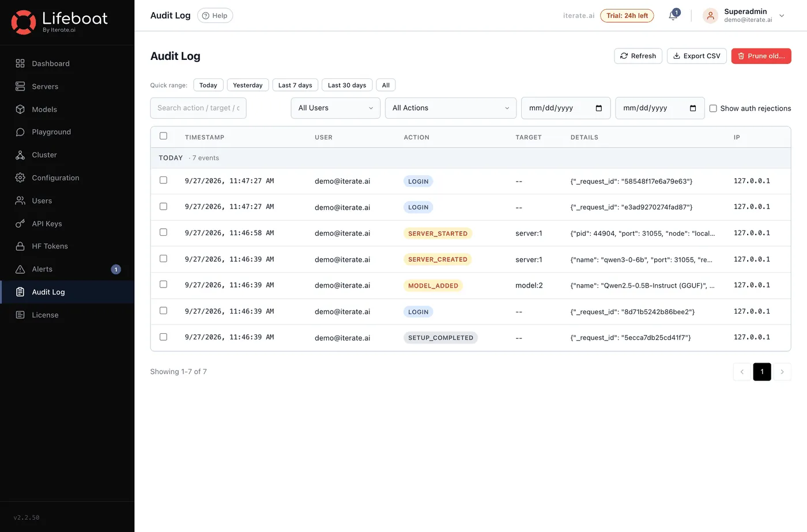Click the Cluster nodes icon
Image resolution: width=807 pixels, height=532 pixels.
[20, 155]
